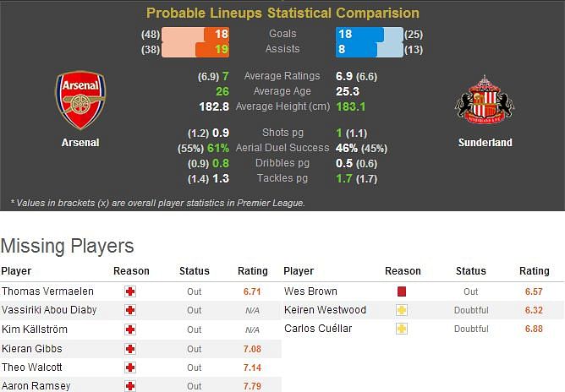Click the Sunderland club crest
This screenshot has width=565, height=392.
pyautogui.click(x=485, y=100)
